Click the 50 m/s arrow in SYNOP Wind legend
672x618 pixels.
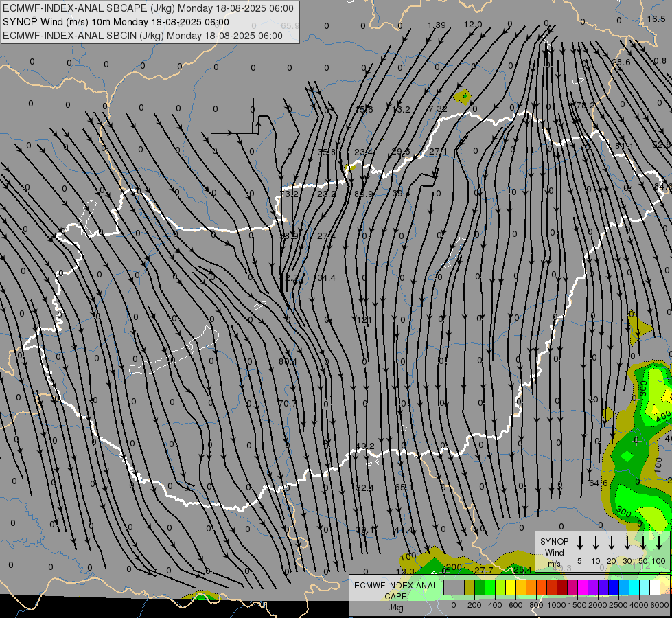pyautogui.click(x=643, y=542)
